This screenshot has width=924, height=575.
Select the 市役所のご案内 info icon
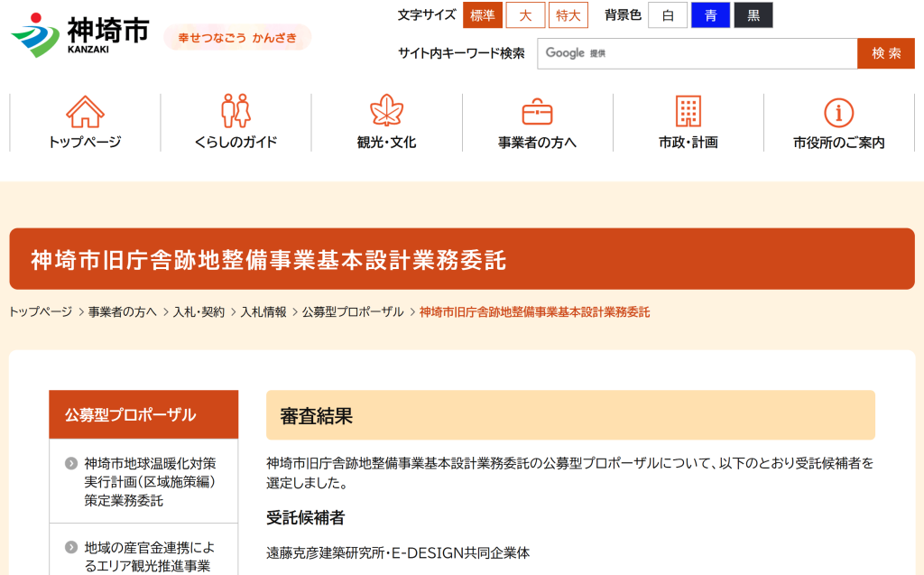pyautogui.click(x=838, y=113)
